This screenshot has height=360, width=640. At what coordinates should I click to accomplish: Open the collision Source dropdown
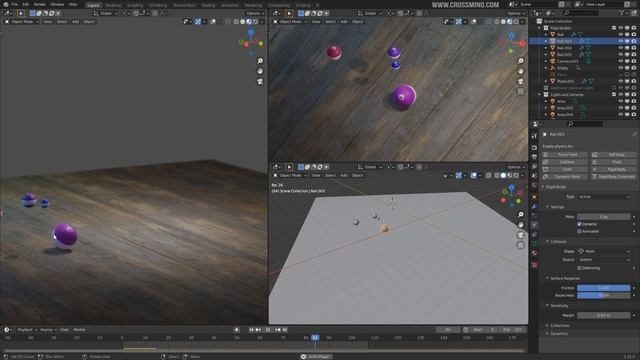[604, 260]
